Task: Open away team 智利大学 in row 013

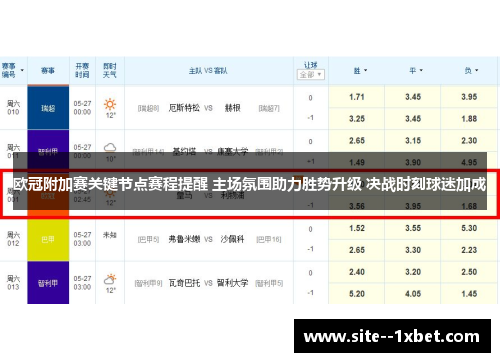Action: pos(232,283)
